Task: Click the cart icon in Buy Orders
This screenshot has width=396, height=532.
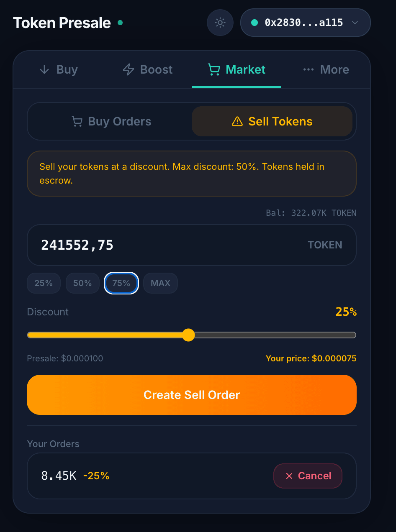Action: point(77,121)
